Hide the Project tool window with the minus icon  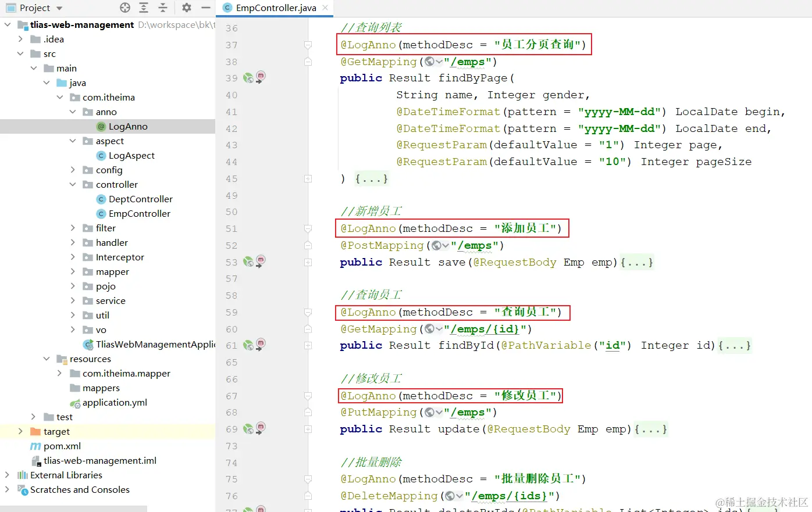205,8
